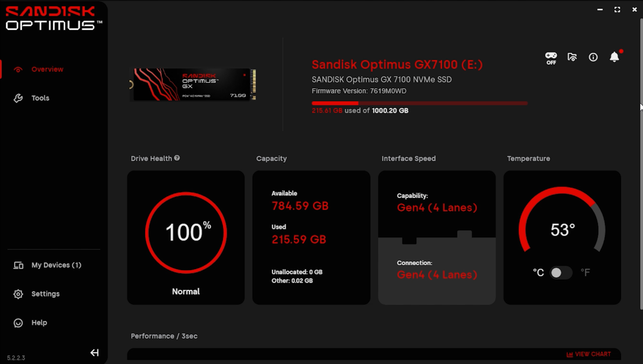Open the Help section
Viewport: 643px width, 364px height.
point(39,323)
